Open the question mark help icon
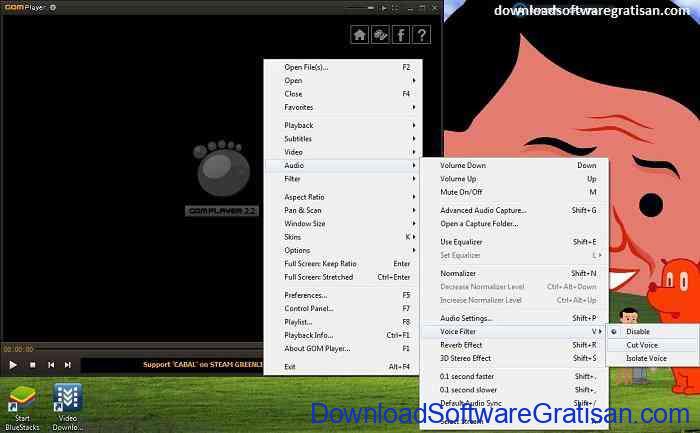700x433 pixels. (421, 35)
